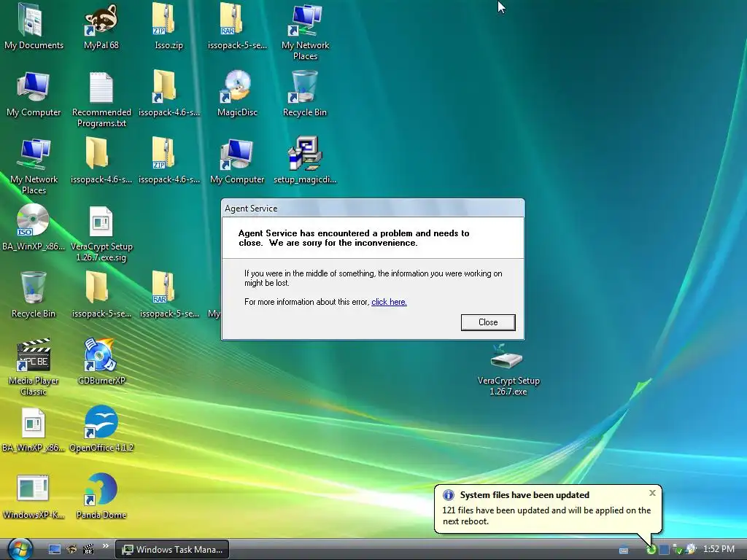Image resolution: width=747 pixels, height=560 pixels.
Task: Select the WindowsXP-K... file icon
Action: coord(34,496)
